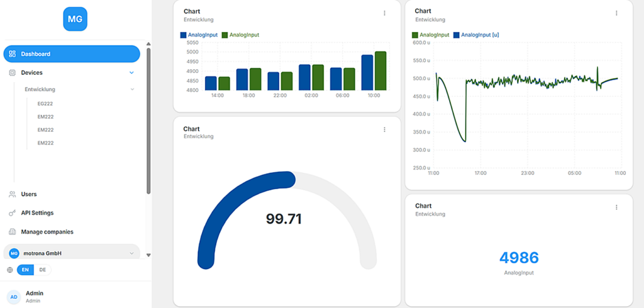Click the sidebar scroll down arrow
The image size is (644, 308).
coord(148,255)
